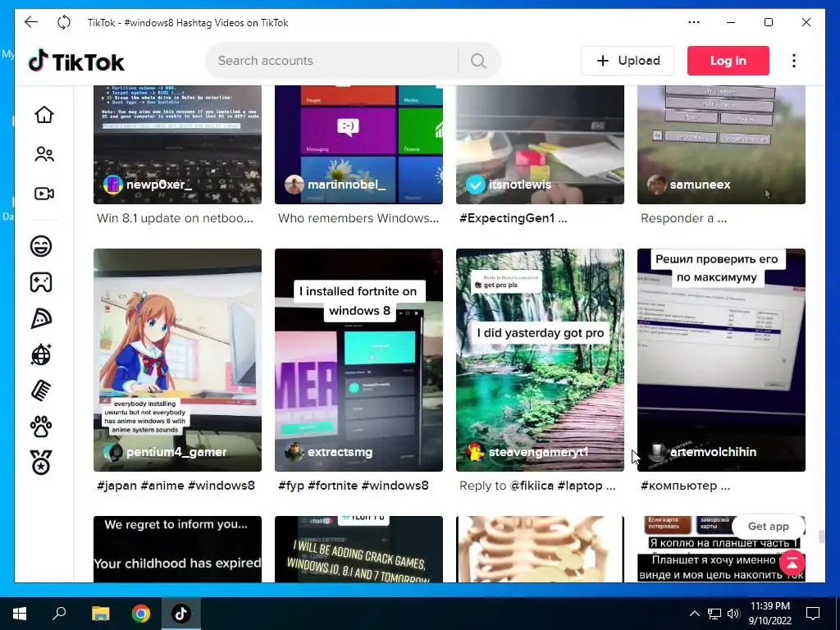Select the Gaming controller category icon

[x=41, y=282]
